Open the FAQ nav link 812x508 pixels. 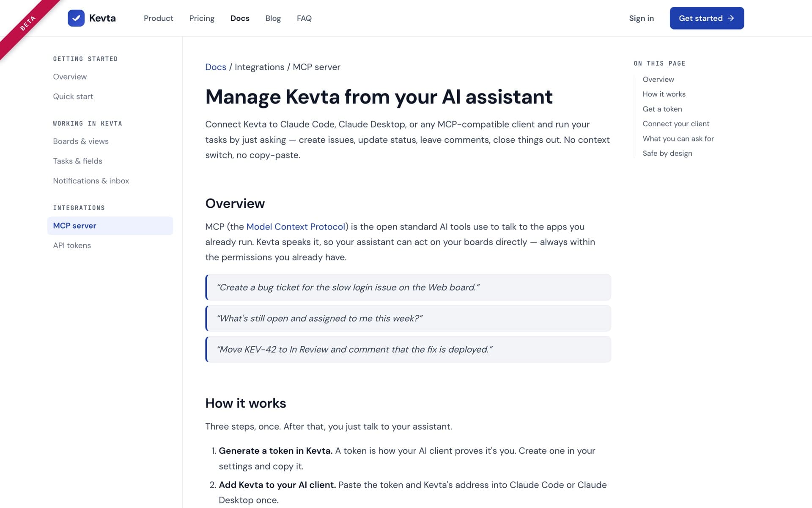304,18
